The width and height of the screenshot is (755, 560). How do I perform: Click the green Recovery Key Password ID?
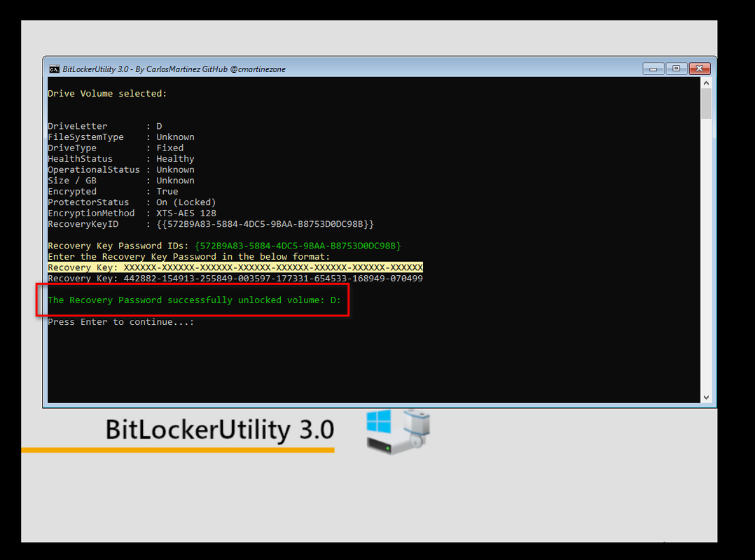pos(298,246)
